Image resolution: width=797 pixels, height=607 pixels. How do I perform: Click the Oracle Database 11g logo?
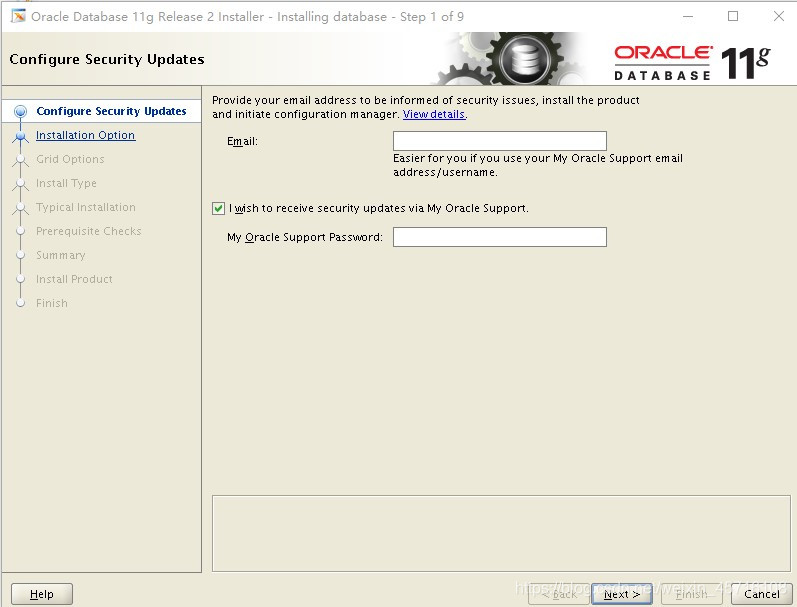click(x=692, y=62)
